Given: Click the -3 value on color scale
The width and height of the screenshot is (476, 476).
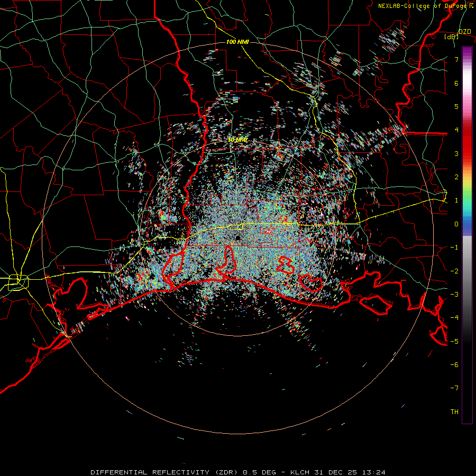Looking at the screenshot, I should (x=454, y=295).
